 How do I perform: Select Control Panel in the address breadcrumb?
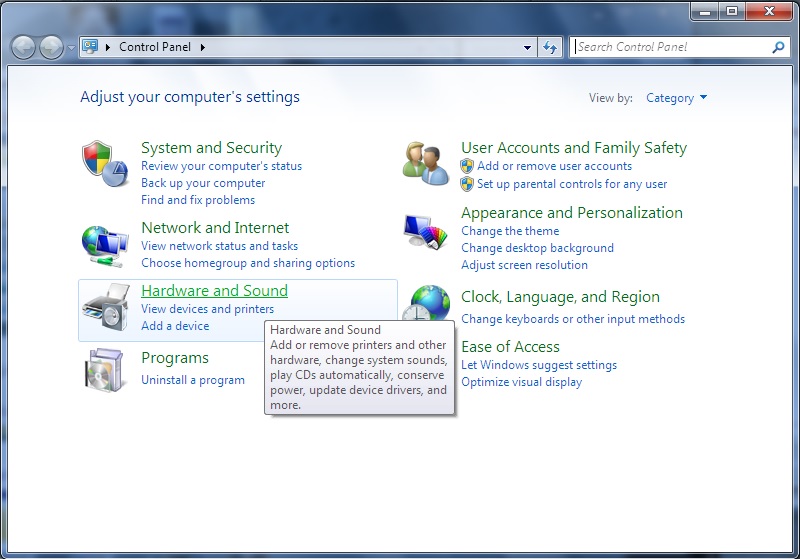154,47
